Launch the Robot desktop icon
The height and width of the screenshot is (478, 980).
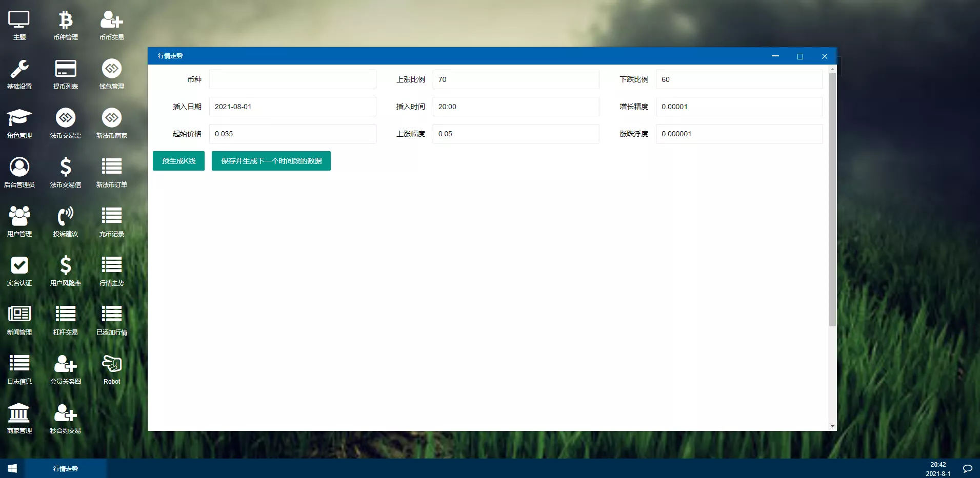pyautogui.click(x=112, y=365)
